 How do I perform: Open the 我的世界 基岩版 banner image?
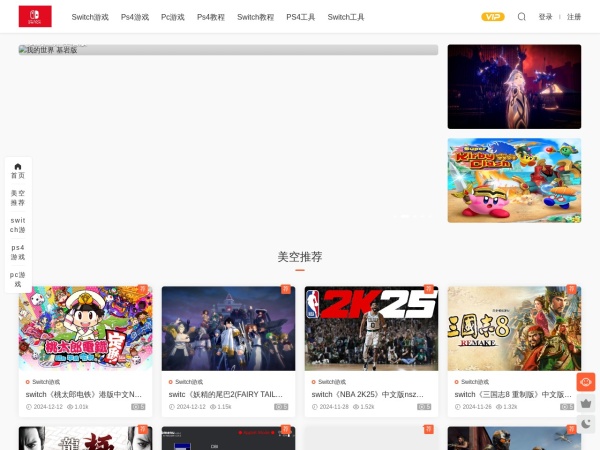pyautogui.click(x=228, y=50)
